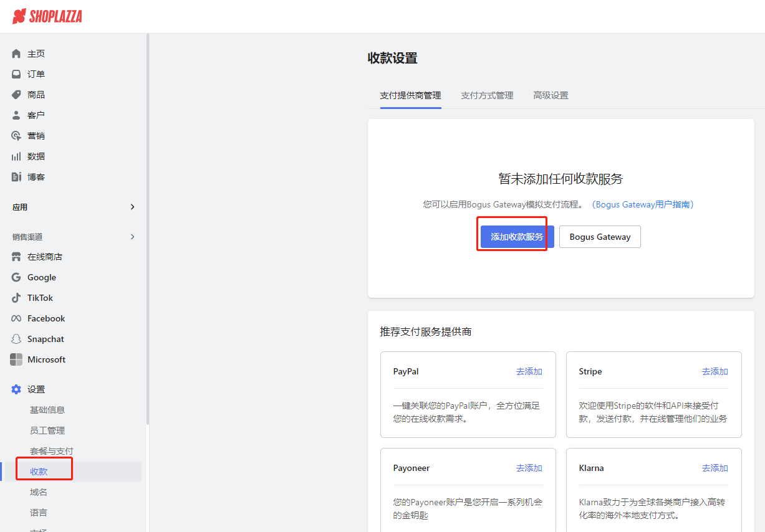Click the marketing icon beside 营销
The width and height of the screenshot is (765, 532).
pos(16,136)
